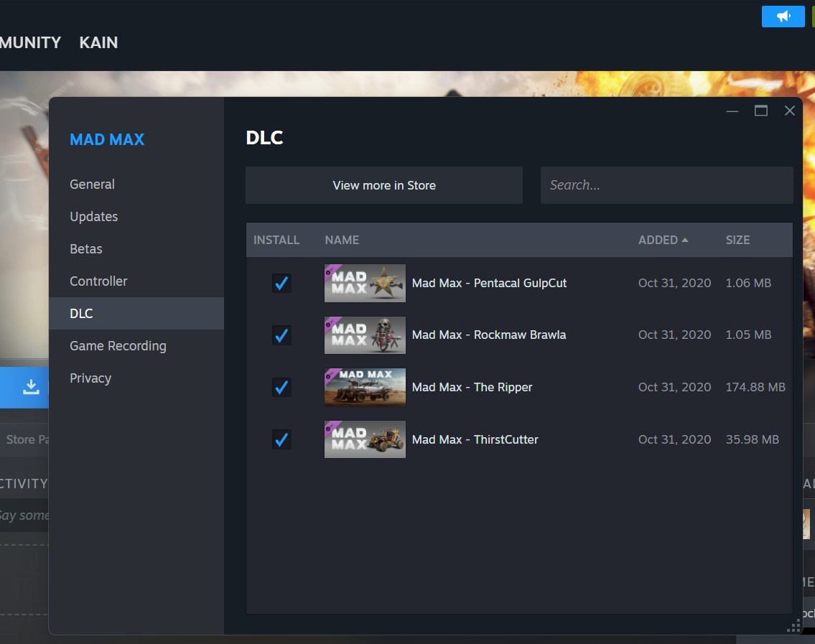815x644 pixels.
Task: Click ThirstCutter's Oct 31, 2020 date
Action: tap(674, 439)
